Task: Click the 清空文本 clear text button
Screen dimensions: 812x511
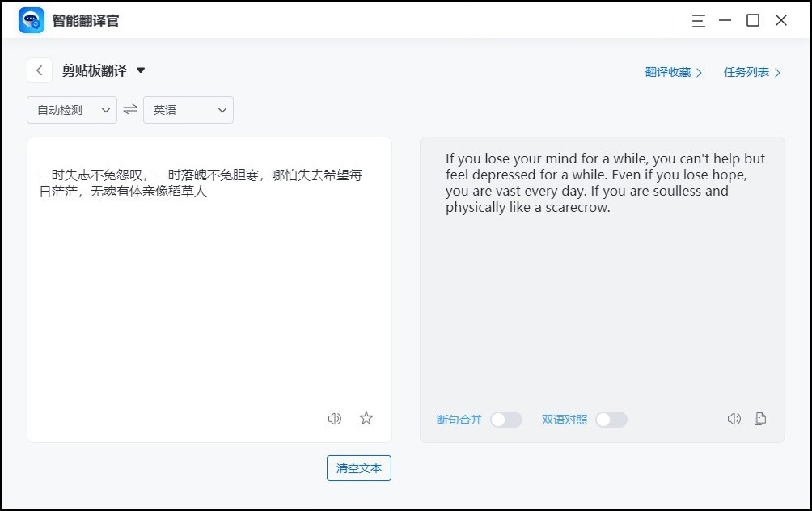Action: [358, 468]
